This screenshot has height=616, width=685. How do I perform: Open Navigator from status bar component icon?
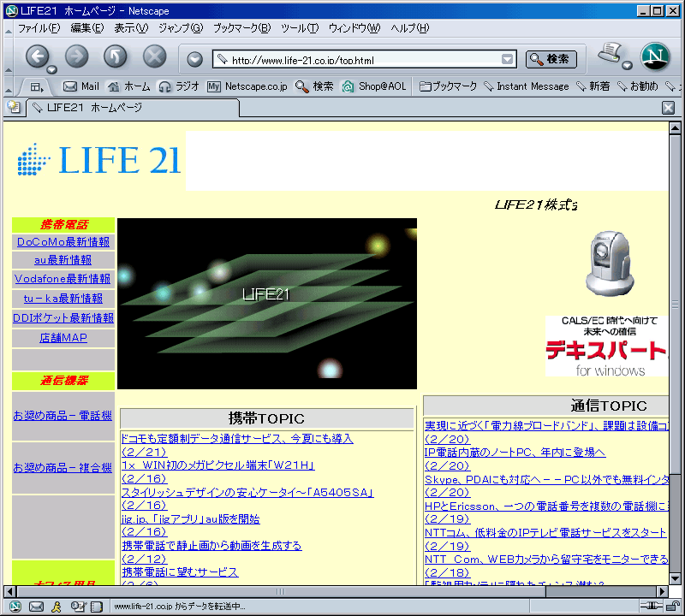[x=15, y=607]
